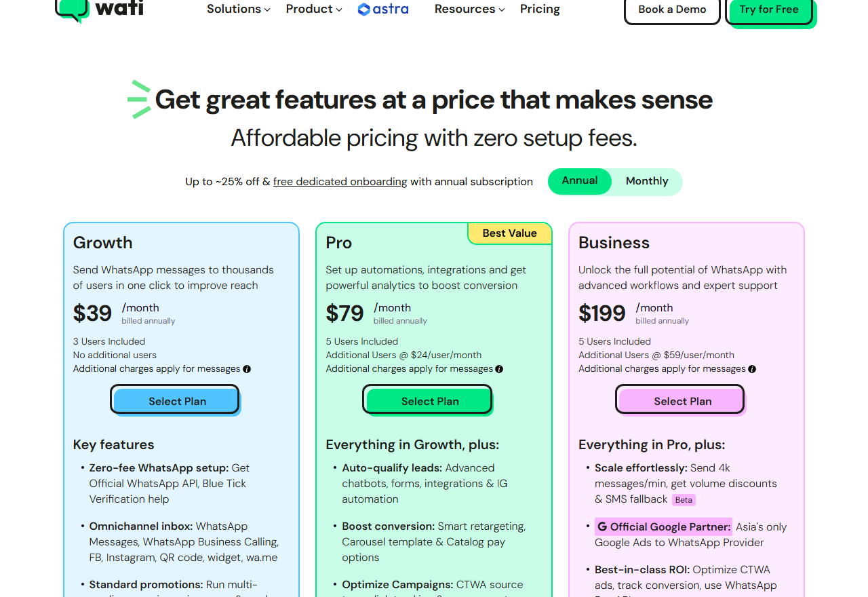Select the Business plan
The width and height of the screenshot is (868, 597).
(682, 401)
